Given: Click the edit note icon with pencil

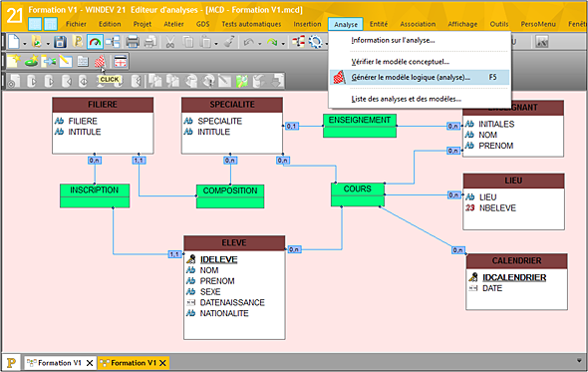Looking at the screenshot, I should tap(66, 61).
